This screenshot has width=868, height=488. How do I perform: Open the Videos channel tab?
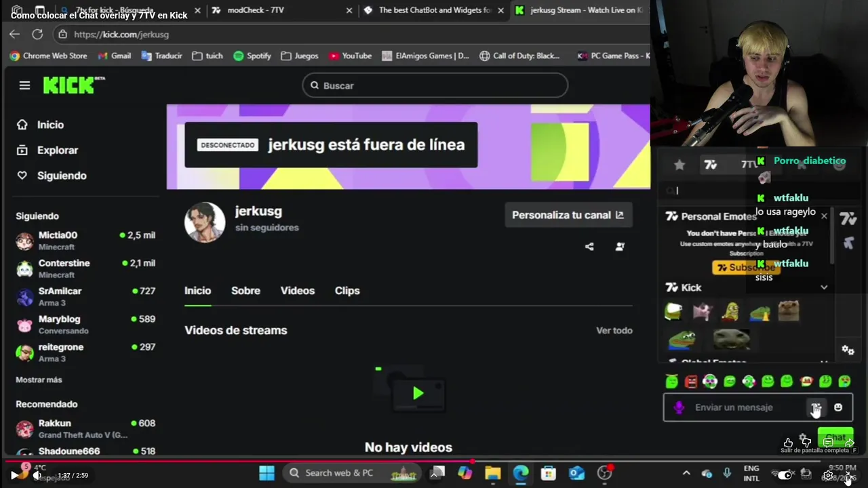(298, 291)
